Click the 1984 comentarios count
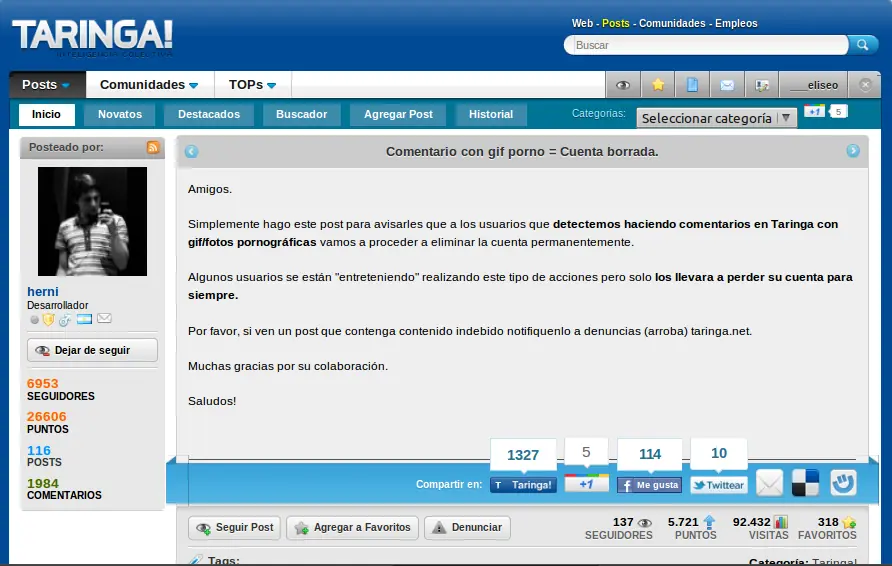Screen dimensions: 892x566 pyautogui.click(x=43, y=484)
